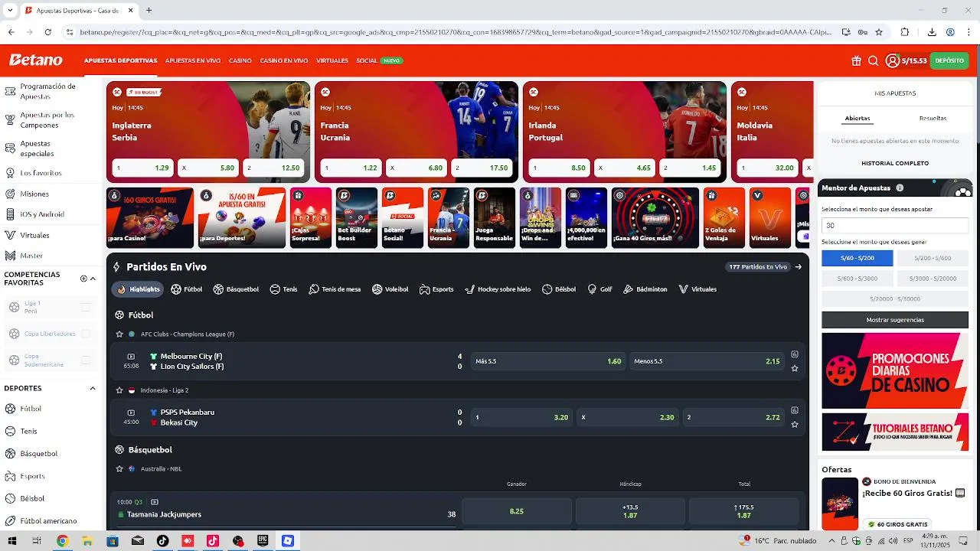Click the star for AFC Clubs Champions League

pyautogui.click(x=119, y=334)
